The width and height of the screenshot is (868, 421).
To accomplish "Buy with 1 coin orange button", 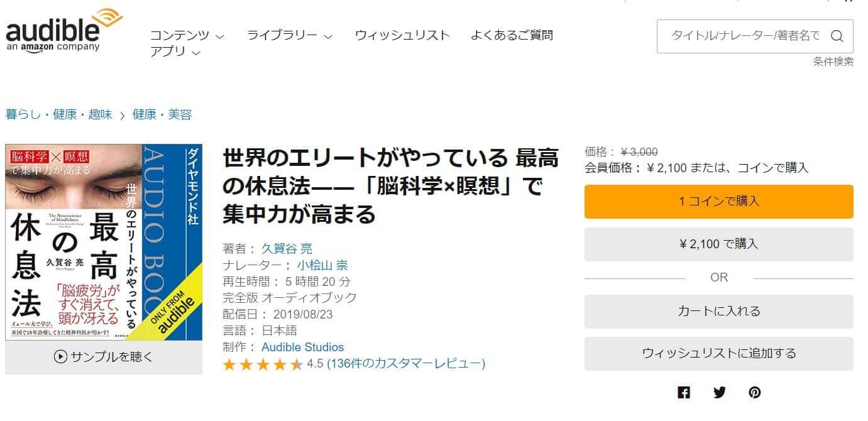I will point(718,202).
